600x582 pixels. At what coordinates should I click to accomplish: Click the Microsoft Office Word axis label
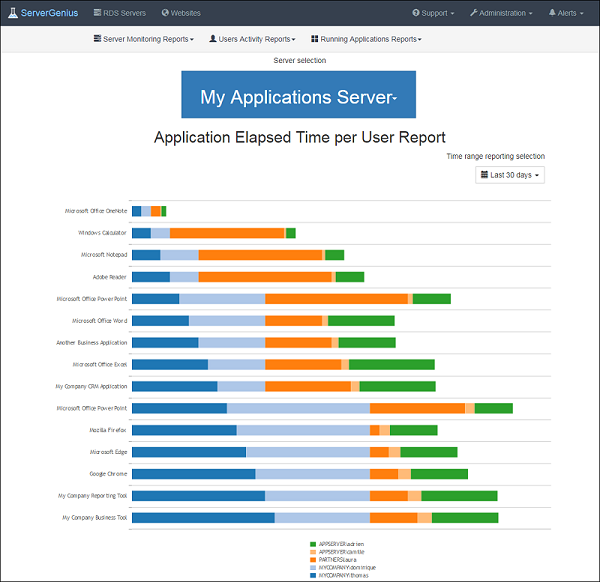(99, 321)
